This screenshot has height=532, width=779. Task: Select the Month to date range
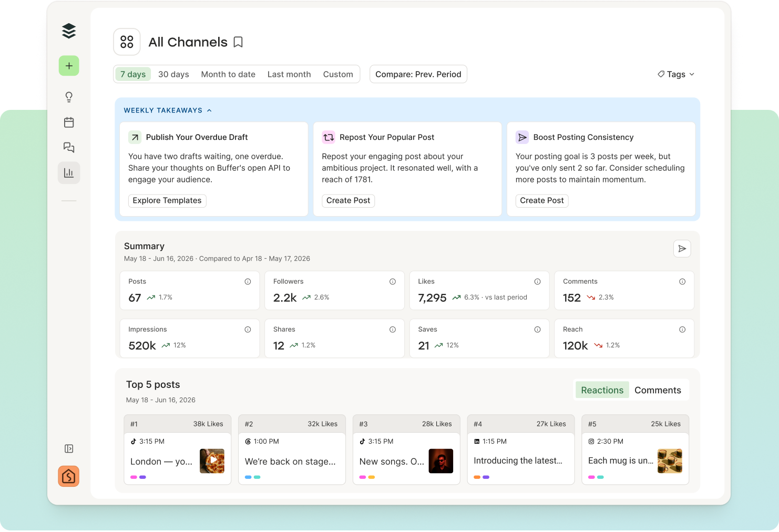coord(228,74)
